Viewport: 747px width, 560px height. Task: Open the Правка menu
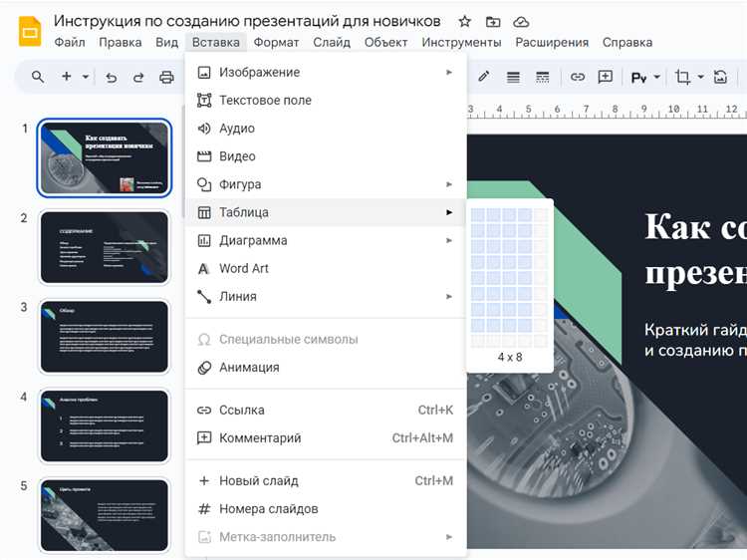point(121,43)
